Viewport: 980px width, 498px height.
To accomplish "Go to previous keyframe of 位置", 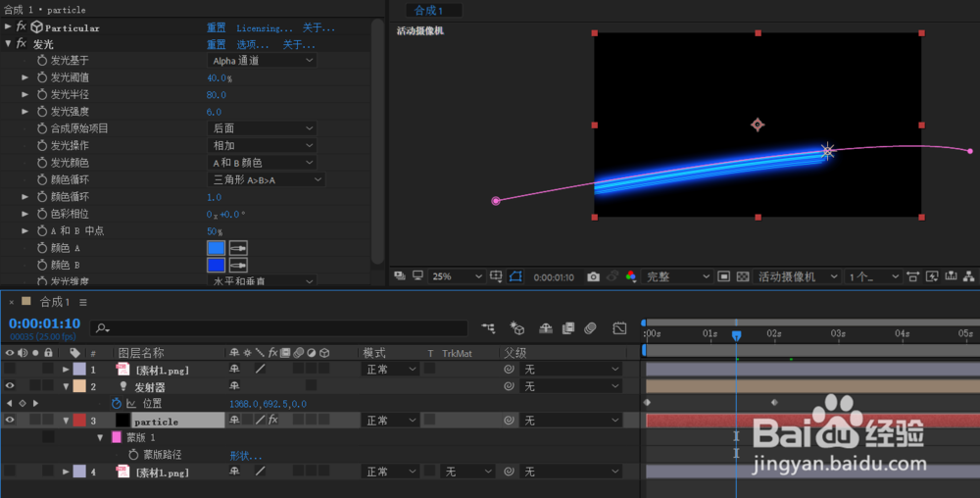I will pyautogui.click(x=10, y=404).
